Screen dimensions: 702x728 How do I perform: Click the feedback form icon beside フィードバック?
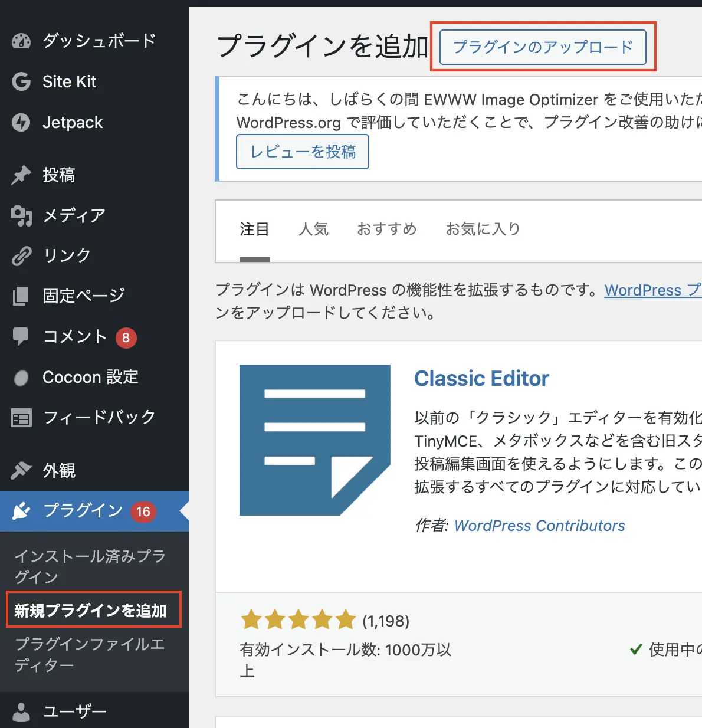21,418
